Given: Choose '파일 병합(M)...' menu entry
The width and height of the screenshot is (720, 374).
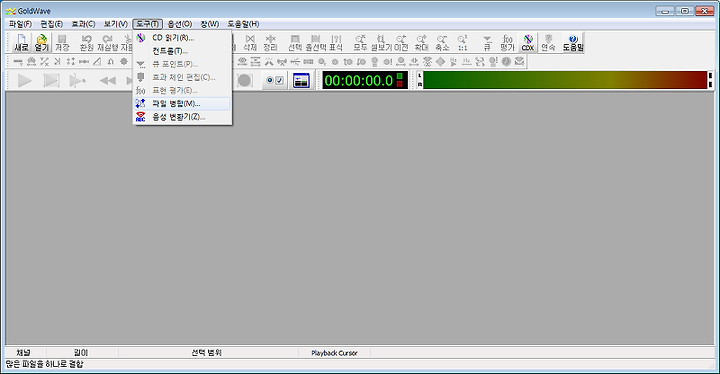Looking at the screenshot, I should [x=182, y=104].
